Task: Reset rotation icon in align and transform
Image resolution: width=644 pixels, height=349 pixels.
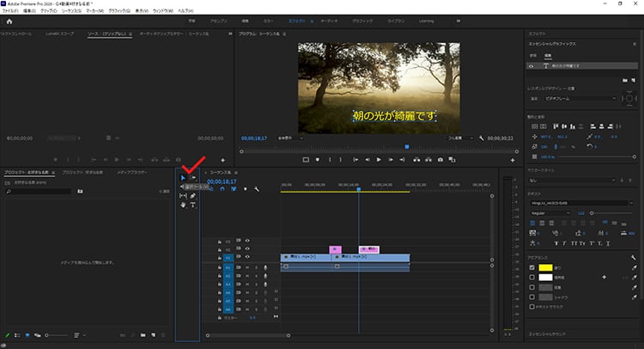Action: (589, 146)
